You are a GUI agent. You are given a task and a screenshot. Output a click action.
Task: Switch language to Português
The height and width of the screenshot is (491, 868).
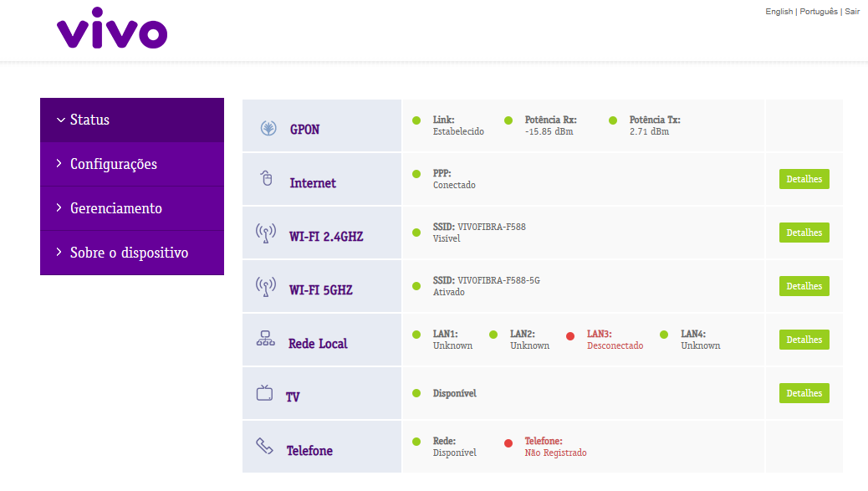(818, 12)
